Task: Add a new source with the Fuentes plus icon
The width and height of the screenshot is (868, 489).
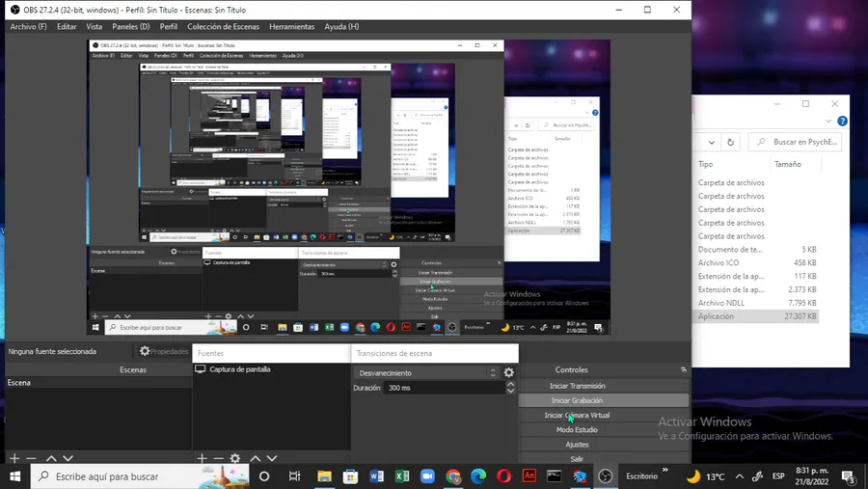Action: [x=202, y=458]
